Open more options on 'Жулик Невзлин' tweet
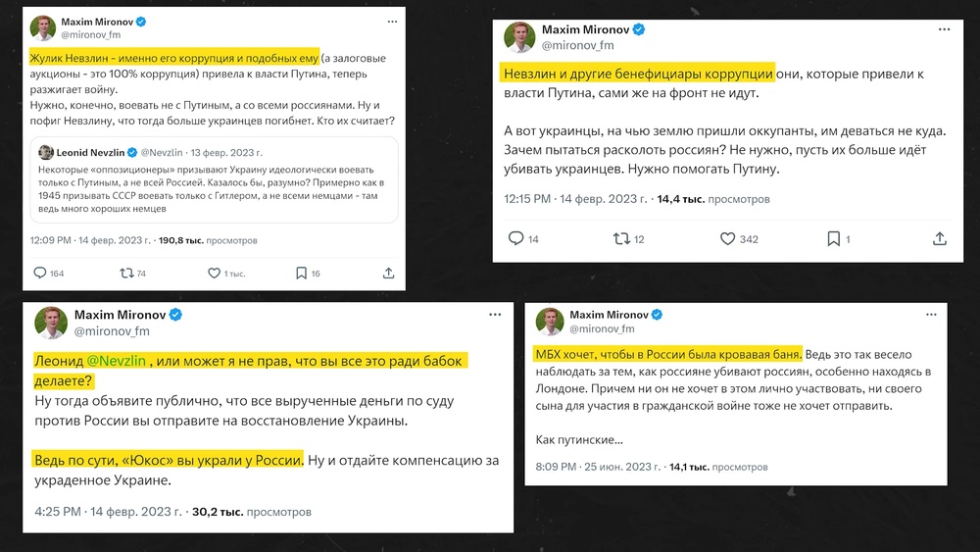 coord(388,21)
